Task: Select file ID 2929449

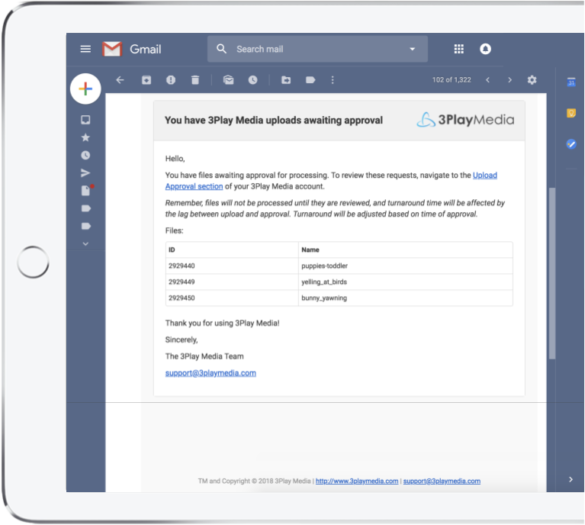Action: [181, 282]
